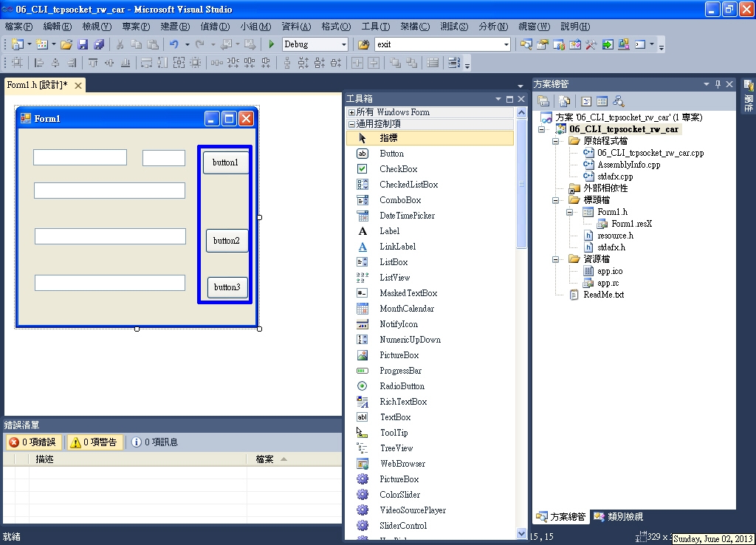Click the Open File toolbar icon
The image size is (756, 545).
(66, 44)
